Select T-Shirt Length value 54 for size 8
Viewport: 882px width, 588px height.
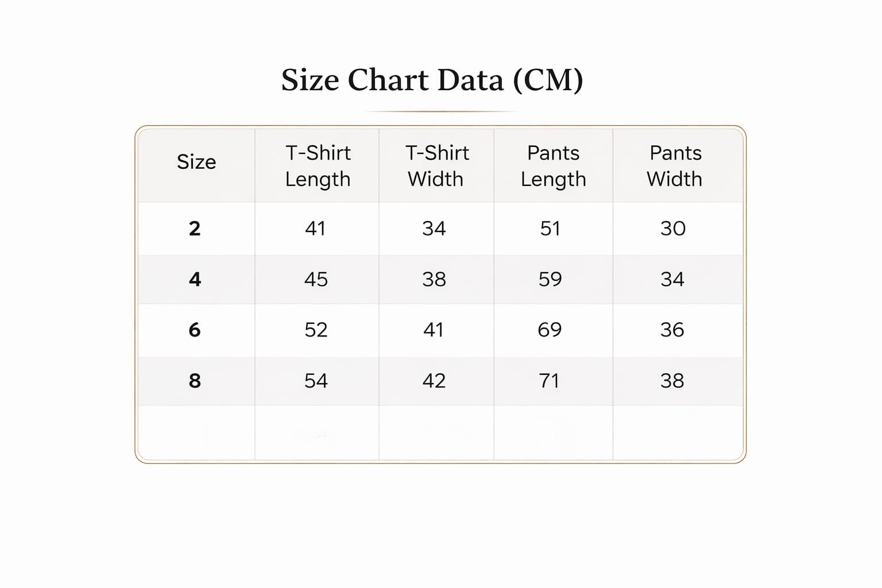tap(316, 381)
